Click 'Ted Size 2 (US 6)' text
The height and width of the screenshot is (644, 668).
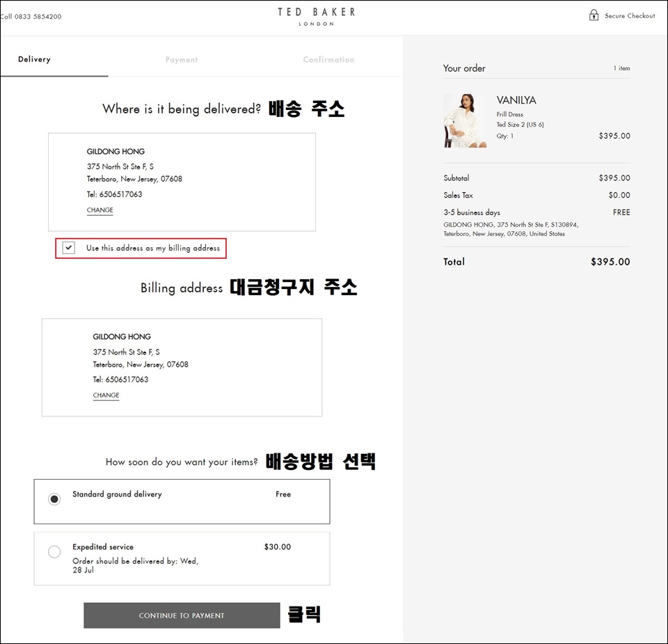pos(520,125)
